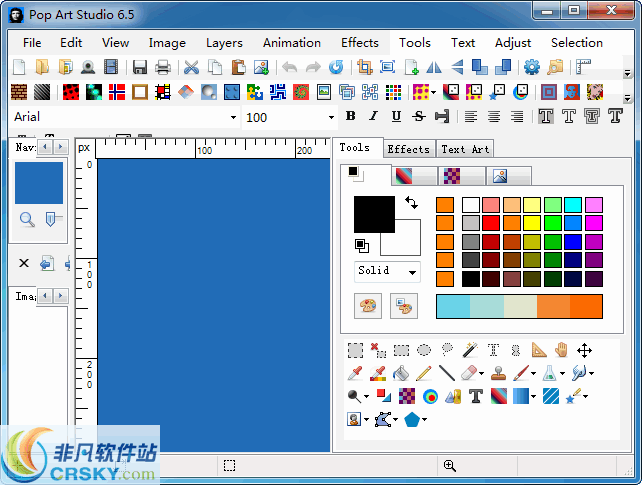Toggle Strikethrough text formatting
The height and width of the screenshot is (485, 642).
(418, 116)
